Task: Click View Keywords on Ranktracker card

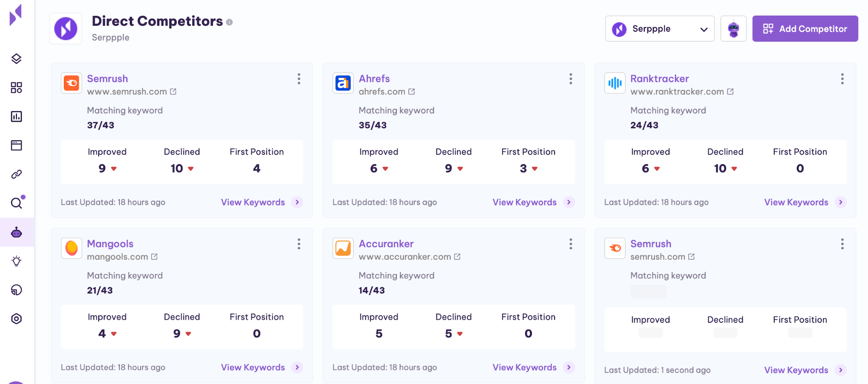Action: point(796,202)
